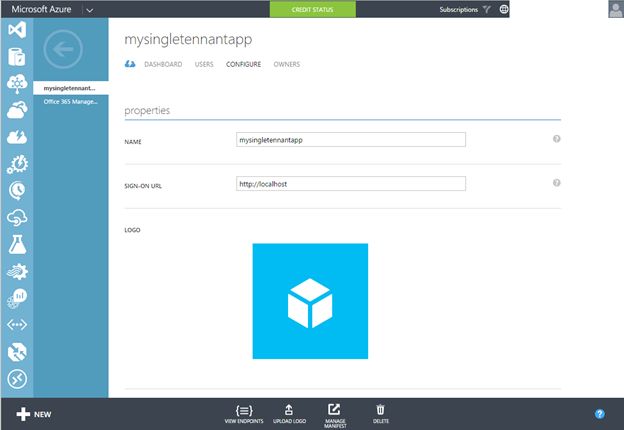Select Office 365 Management app in list
Viewport: 624px width, 430px height.
tap(71, 102)
